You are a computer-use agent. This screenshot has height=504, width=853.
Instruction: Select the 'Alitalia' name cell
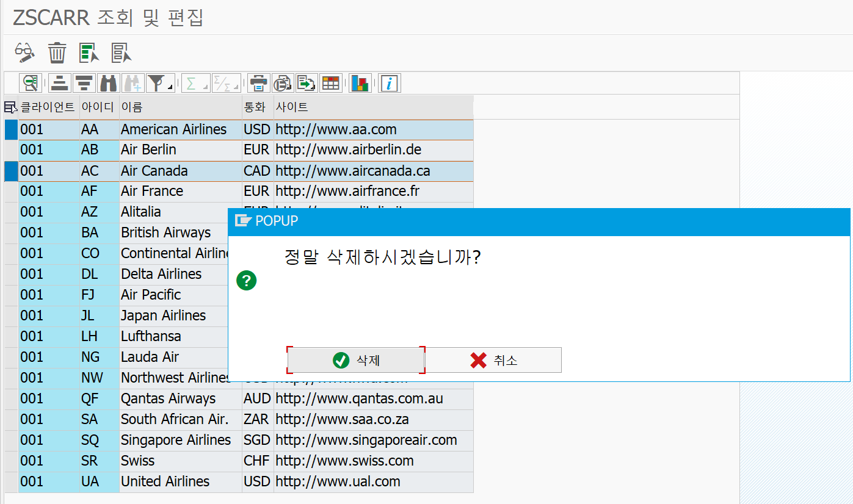pyautogui.click(x=174, y=212)
